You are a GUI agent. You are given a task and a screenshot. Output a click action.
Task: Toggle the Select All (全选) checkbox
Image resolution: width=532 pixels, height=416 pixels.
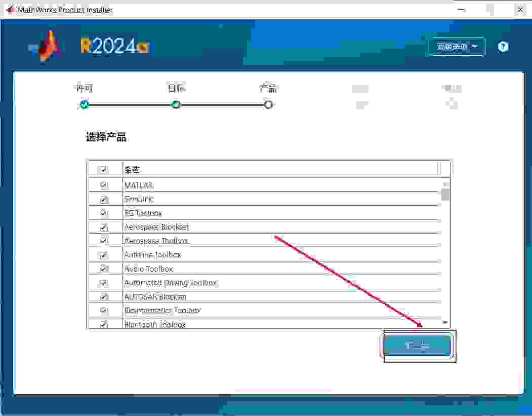tap(104, 169)
